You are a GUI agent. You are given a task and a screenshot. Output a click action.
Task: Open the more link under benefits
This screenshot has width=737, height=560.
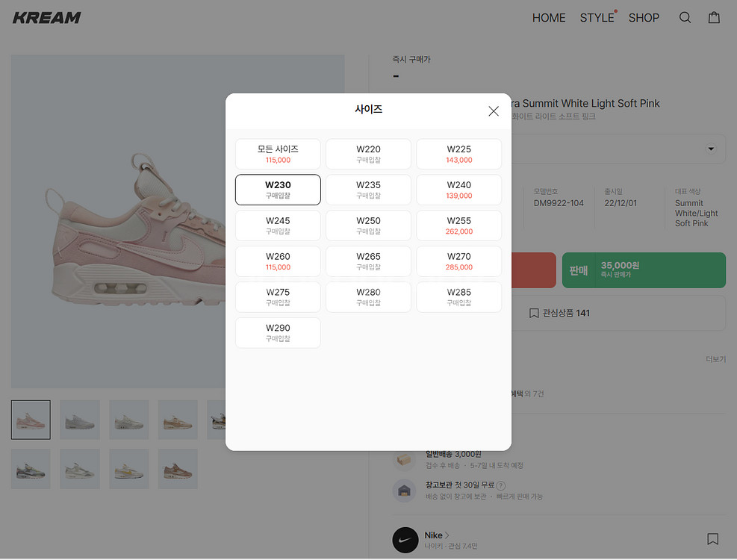pos(715,359)
